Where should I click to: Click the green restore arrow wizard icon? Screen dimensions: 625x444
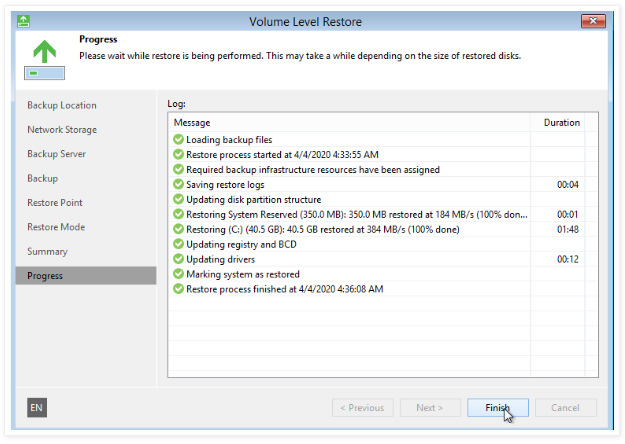41,55
